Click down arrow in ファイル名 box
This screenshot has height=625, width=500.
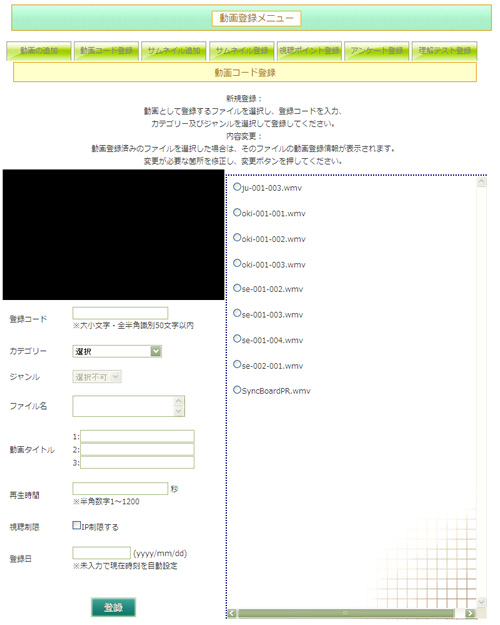[179, 411]
